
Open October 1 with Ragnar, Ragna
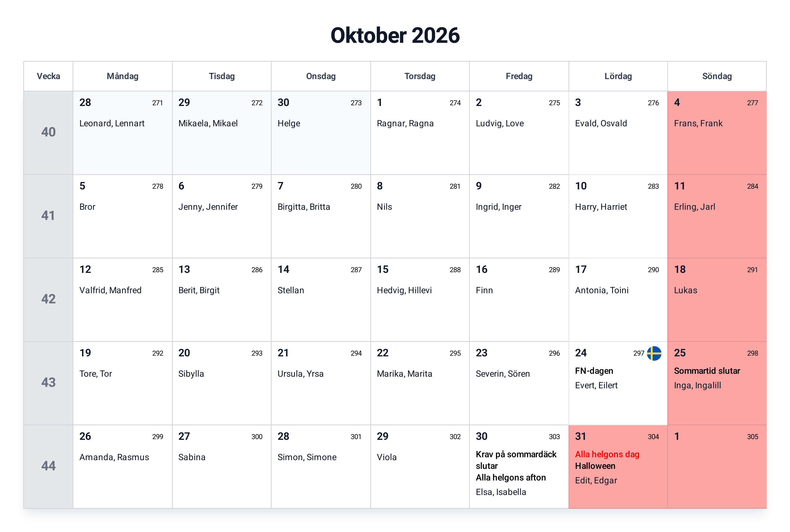click(x=420, y=133)
